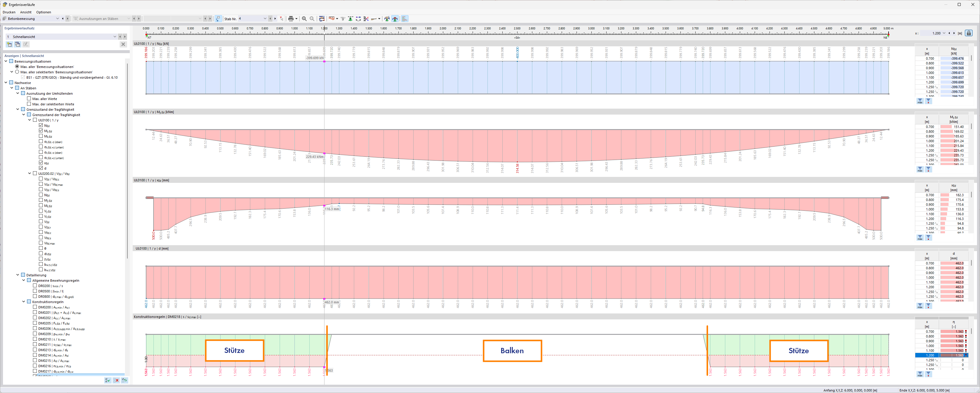
Task: Open the Stab Nr. dropdown
Action: (265, 19)
